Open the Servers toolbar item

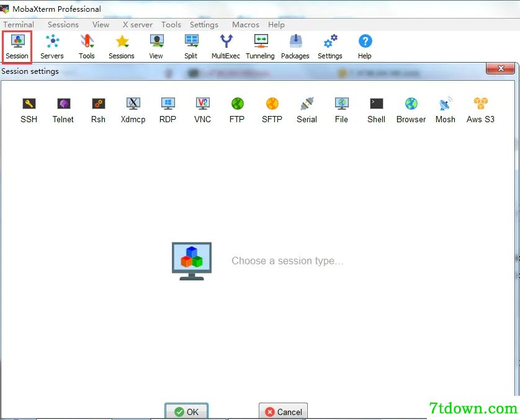[x=52, y=47]
